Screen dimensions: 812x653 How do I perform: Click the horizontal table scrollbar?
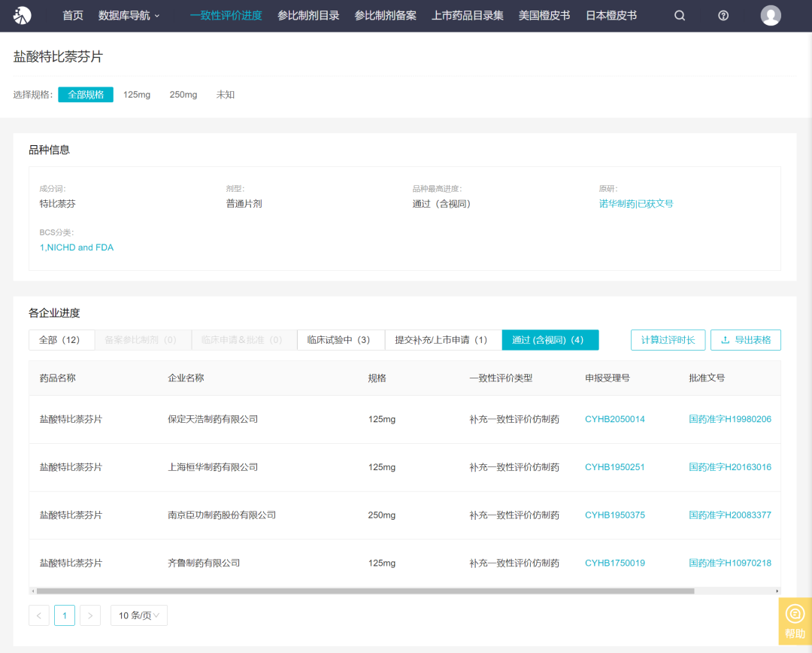tap(365, 591)
